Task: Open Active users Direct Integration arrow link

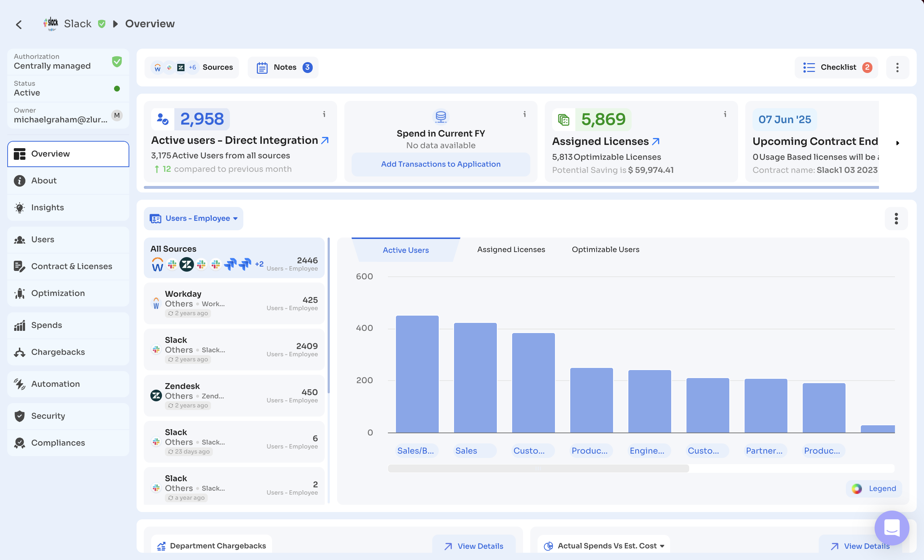Action: 325,140
